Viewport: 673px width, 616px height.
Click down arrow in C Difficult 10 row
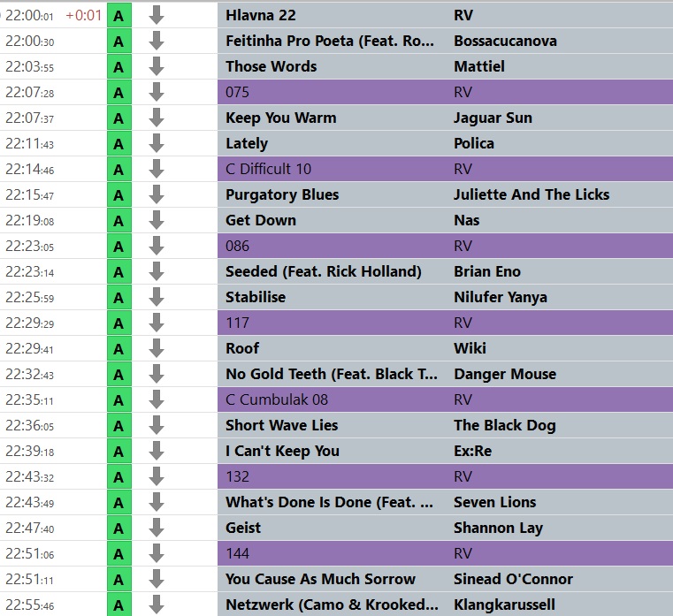[157, 170]
